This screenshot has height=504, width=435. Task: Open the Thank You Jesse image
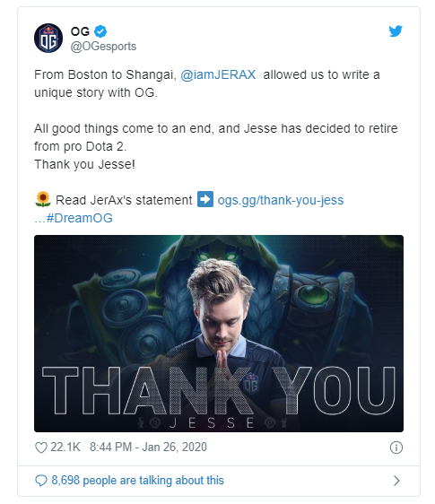(219, 334)
